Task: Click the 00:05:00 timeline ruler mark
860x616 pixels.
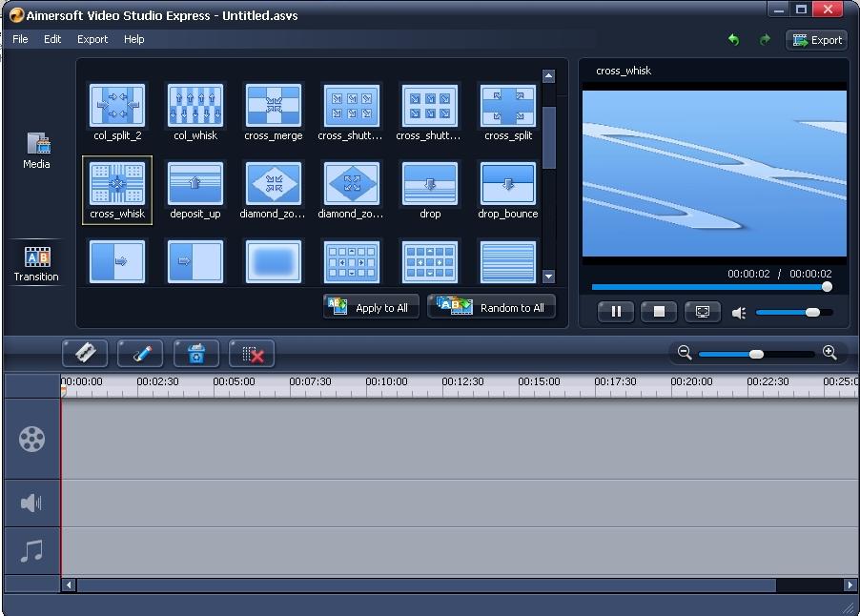Action: point(234,381)
